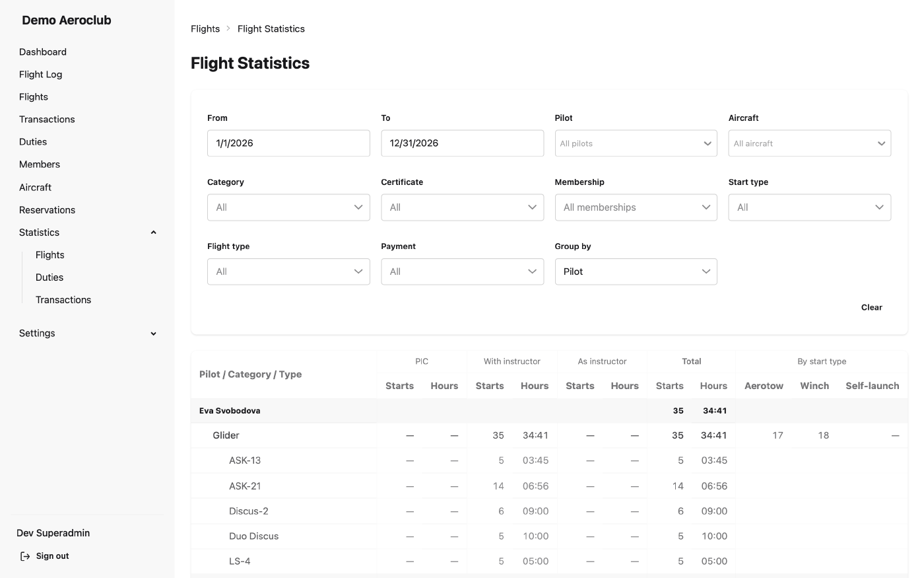Select Transactions under Statistics
This screenshot has width=924, height=578.
pos(63,300)
